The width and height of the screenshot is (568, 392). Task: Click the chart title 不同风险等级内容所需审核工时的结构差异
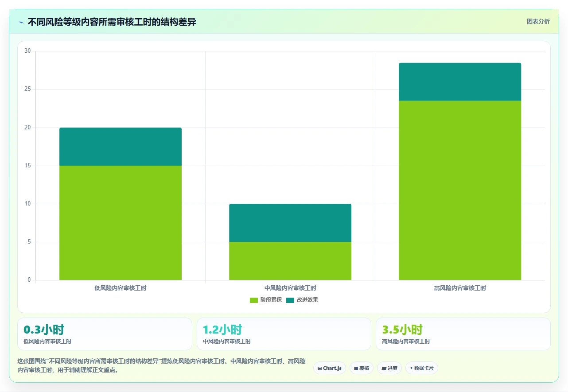[x=112, y=22]
